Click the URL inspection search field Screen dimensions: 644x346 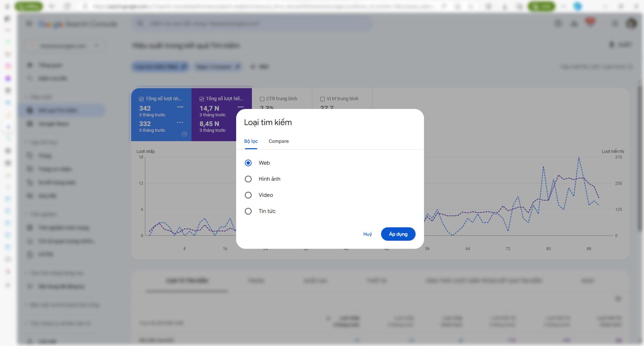click(252, 23)
